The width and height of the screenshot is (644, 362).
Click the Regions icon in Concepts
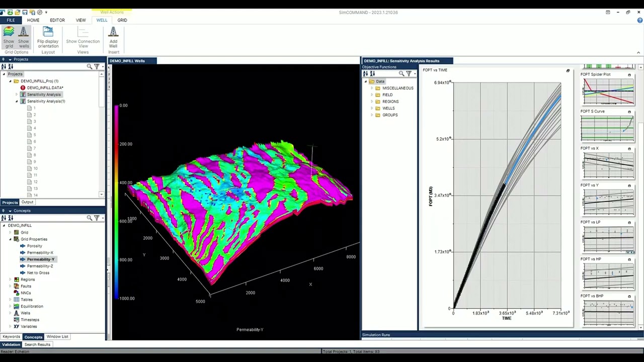[17, 280]
